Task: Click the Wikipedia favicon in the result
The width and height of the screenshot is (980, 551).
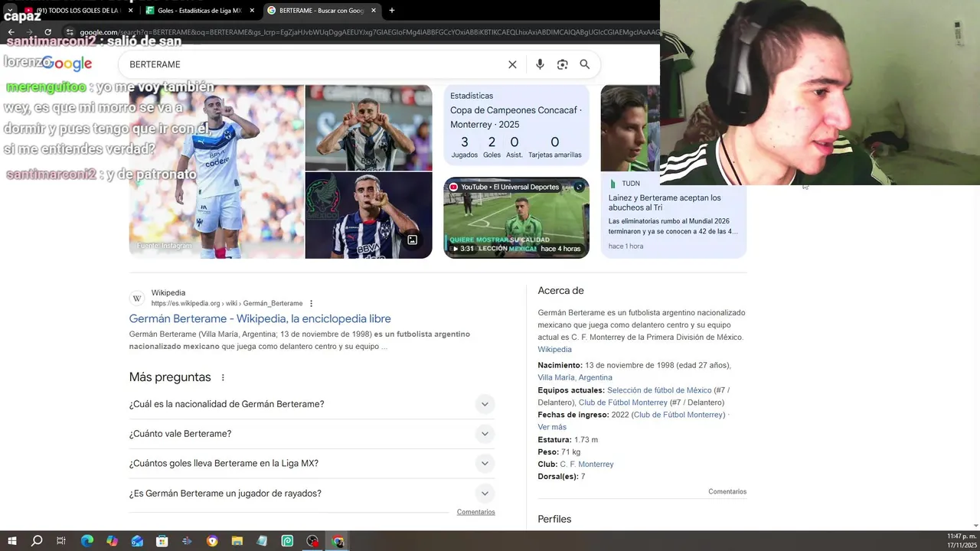Action: click(137, 298)
